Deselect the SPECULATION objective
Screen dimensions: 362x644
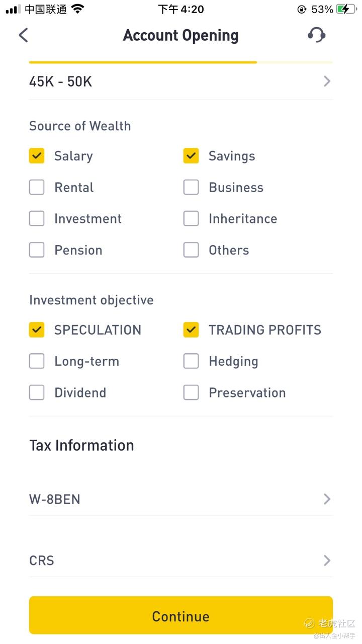click(37, 330)
